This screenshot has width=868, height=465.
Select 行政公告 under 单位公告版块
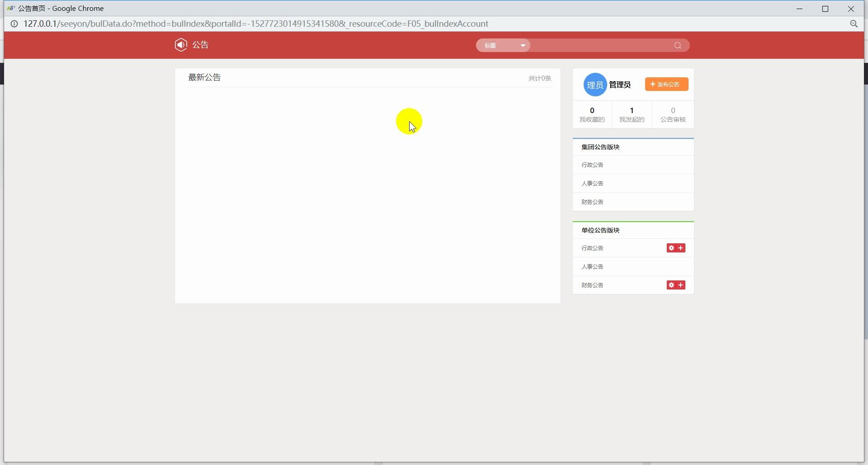click(592, 248)
